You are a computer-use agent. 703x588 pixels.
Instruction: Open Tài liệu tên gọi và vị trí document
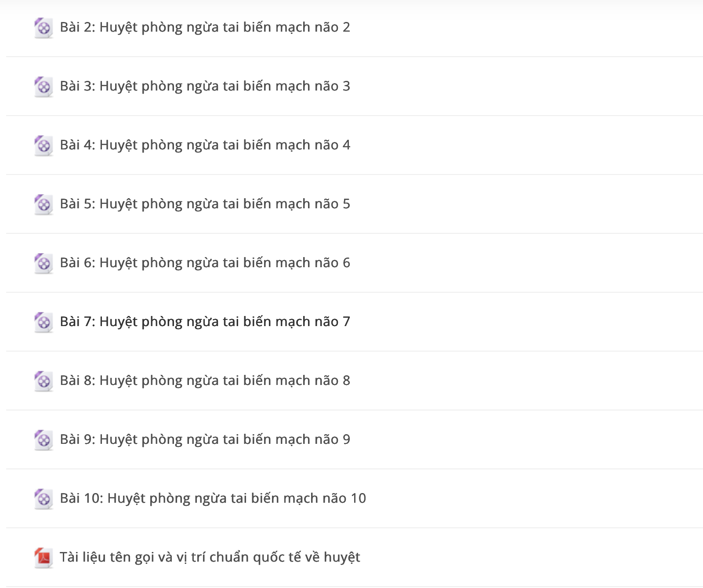tap(210, 558)
